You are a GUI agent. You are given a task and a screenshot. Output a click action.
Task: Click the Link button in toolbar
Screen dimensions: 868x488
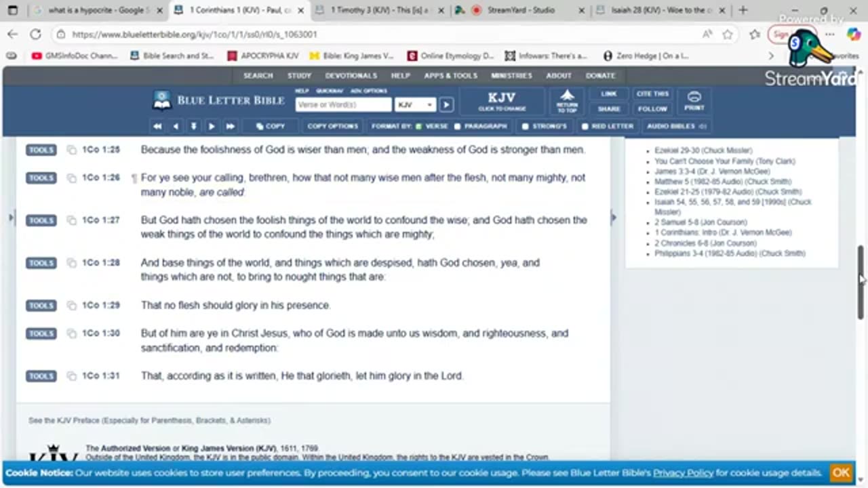(x=609, y=94)
